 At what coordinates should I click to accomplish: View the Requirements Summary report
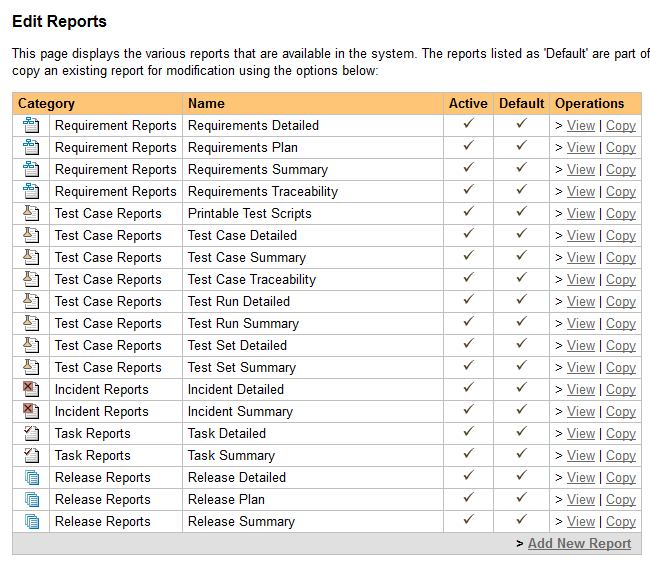pos(580,170)
